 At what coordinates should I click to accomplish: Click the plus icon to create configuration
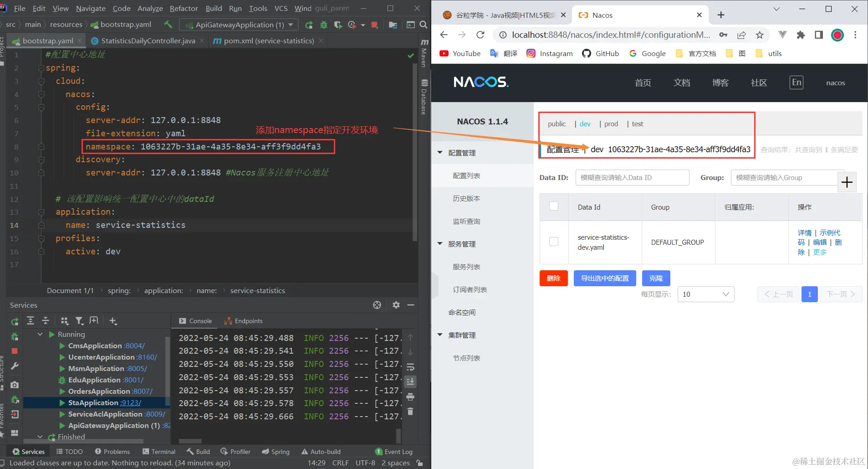point(847,182)
